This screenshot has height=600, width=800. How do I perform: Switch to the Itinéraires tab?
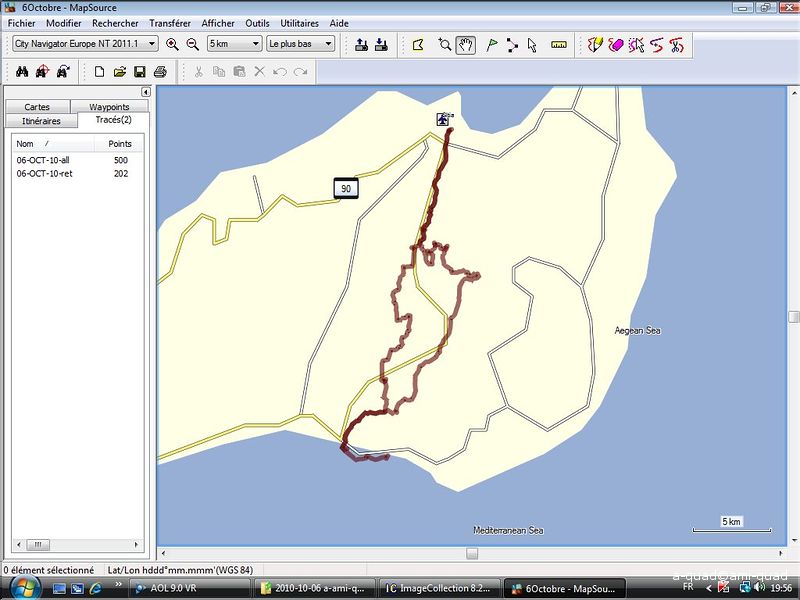pyautogui.click(x=41, y=121)
